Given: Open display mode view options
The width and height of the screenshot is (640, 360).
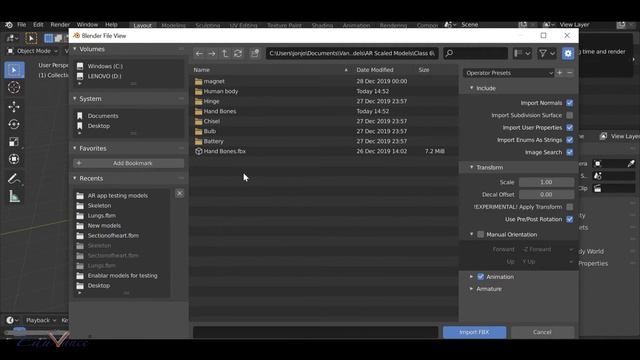Looking at the screenshot, I should (522, 53).
